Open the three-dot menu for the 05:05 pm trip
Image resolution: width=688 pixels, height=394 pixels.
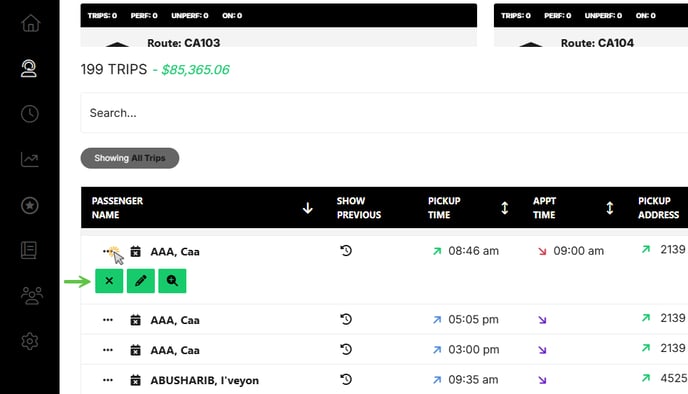pos(108,320)
